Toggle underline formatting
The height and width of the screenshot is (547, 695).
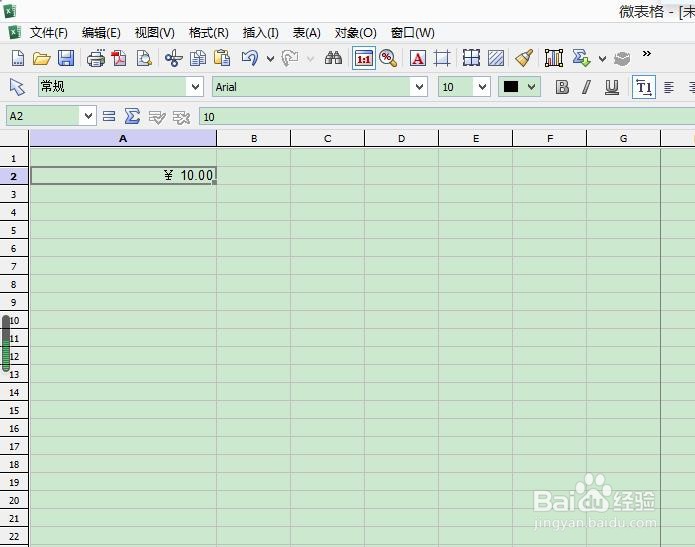click(x=612, y=87)
